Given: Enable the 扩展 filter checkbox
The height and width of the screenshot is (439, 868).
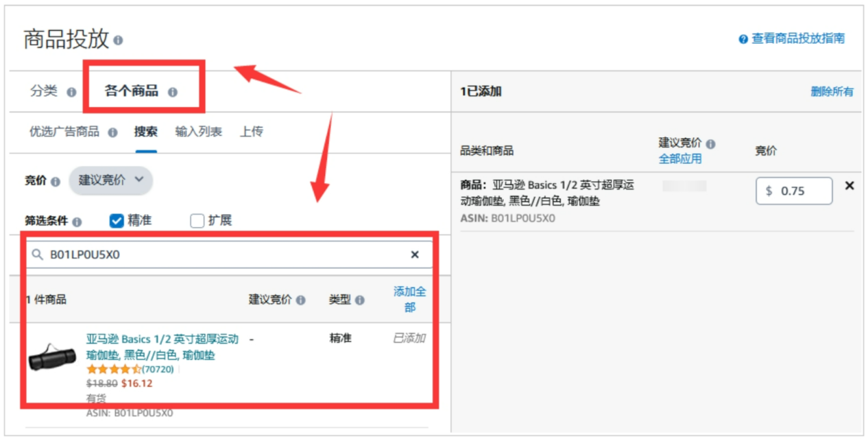Looking at the screenshot, I should click(x=197, y=221).
